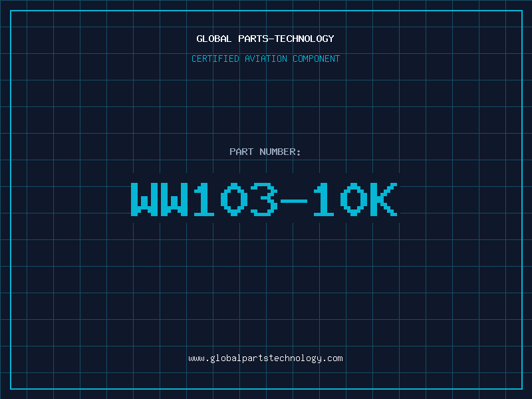Viewport: 532px width, 399px height.
Task: Click the PART NUMBER: label
Action: (x=265, y=152)
